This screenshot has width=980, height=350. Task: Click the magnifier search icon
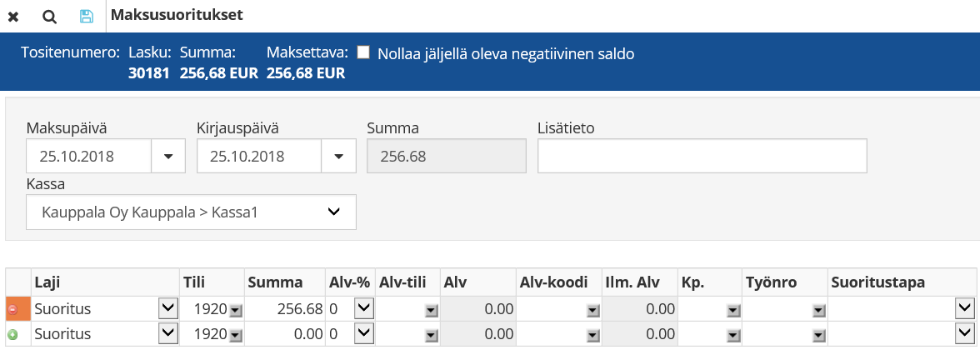click(49, 16)
